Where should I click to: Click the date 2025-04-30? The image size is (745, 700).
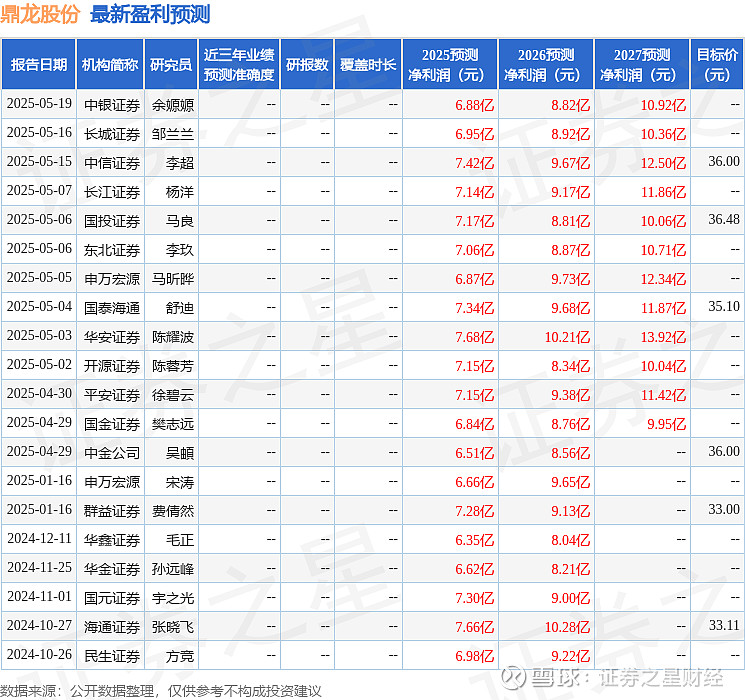[x=39, y=393]
